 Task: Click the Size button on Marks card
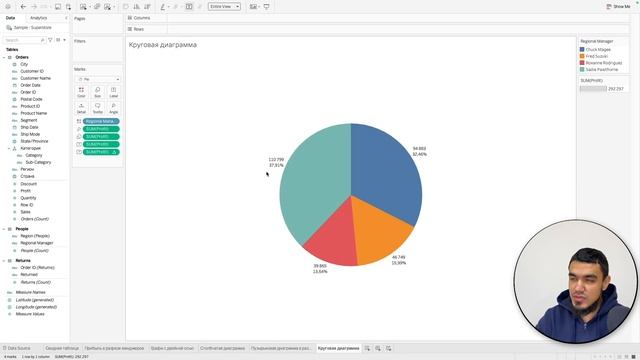pos(98,92)
